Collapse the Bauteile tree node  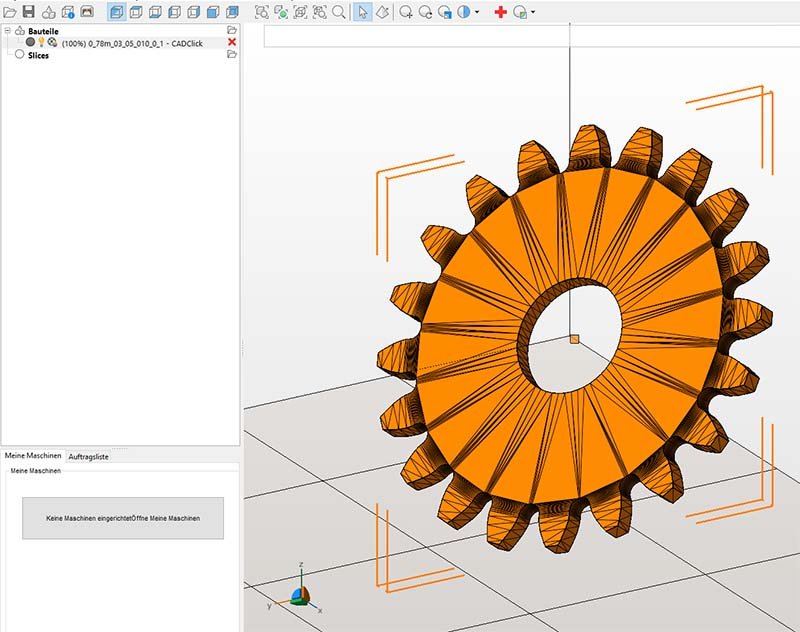coord(7,31)
